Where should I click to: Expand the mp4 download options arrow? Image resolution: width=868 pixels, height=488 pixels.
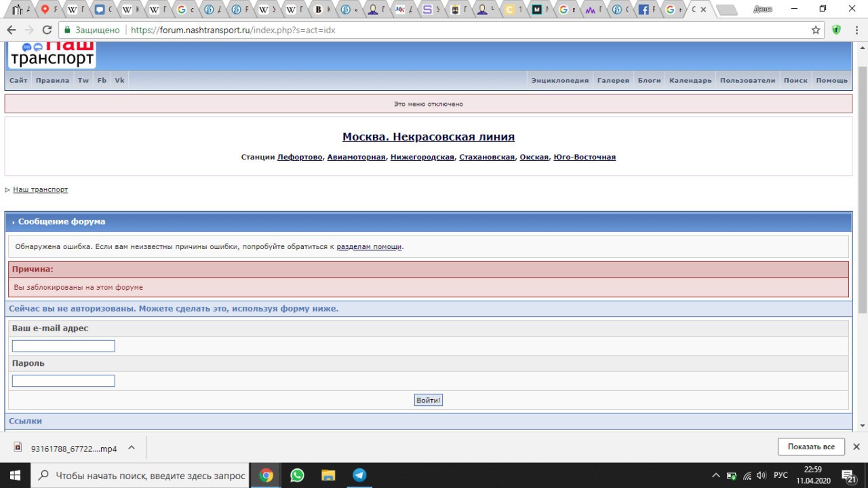point(132,447)
